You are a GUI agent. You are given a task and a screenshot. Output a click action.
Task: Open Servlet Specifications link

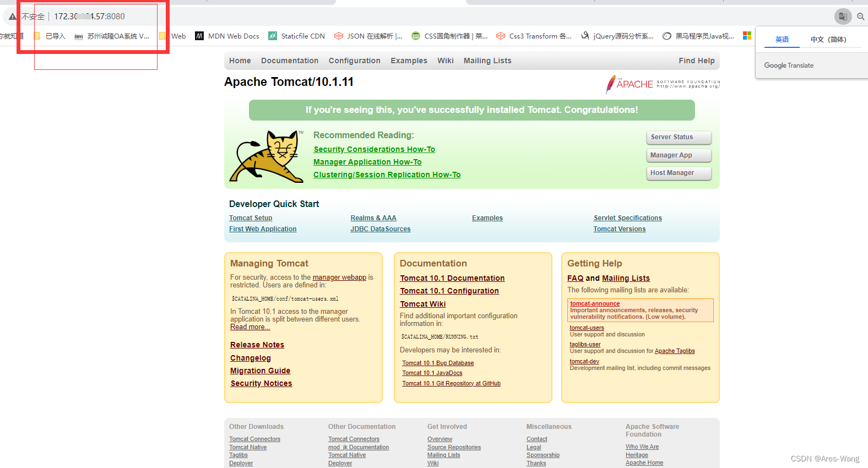(x=628, y=218)
